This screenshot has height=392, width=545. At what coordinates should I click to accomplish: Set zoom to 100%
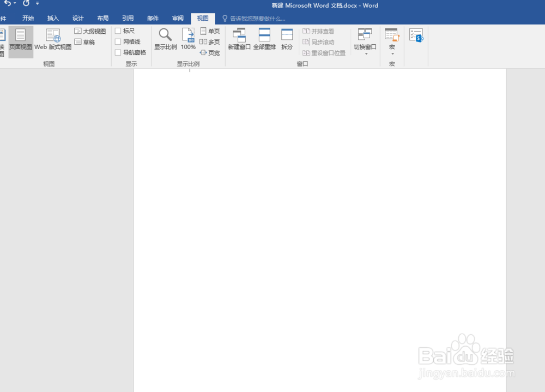188,39
